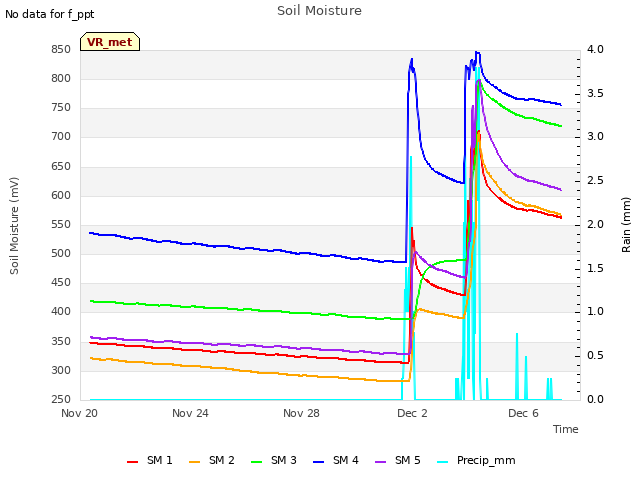Click the 'Nov 20' x-axis tick label
The height and width of the screenshot is (480, 640).
(79, 413)
